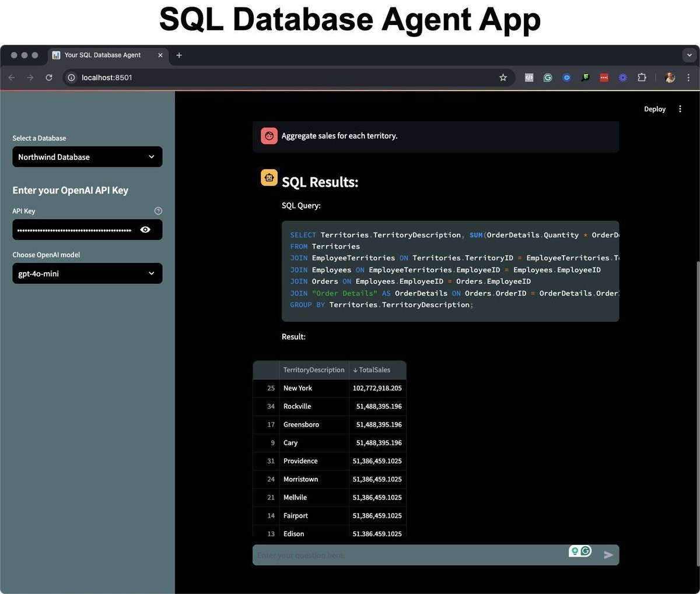
Task: Toggle API key visibility with the eye icon
Action: point(145,230)
